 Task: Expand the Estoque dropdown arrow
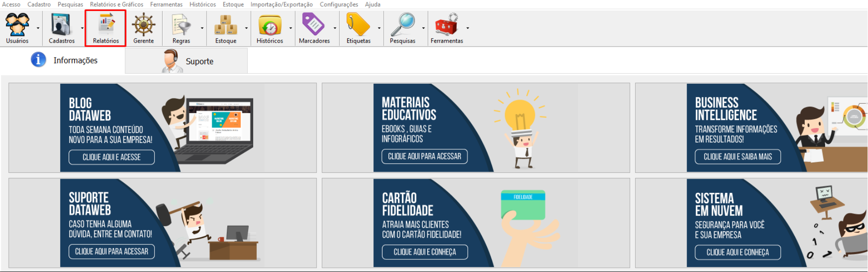point(246,28)
